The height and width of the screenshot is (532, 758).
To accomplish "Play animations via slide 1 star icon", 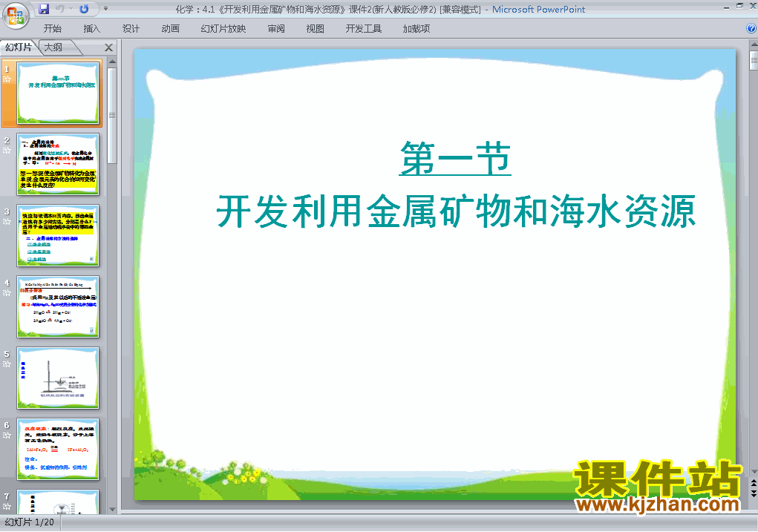I will coord(7,79).
